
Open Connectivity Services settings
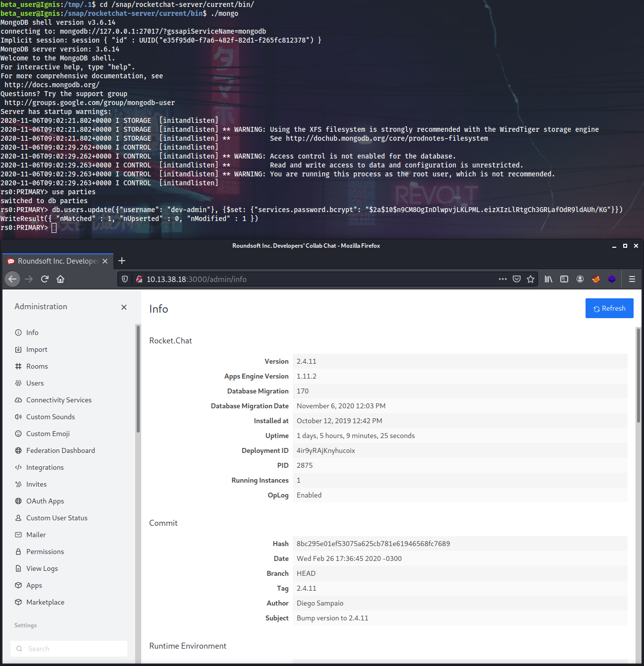pos(58,399)
